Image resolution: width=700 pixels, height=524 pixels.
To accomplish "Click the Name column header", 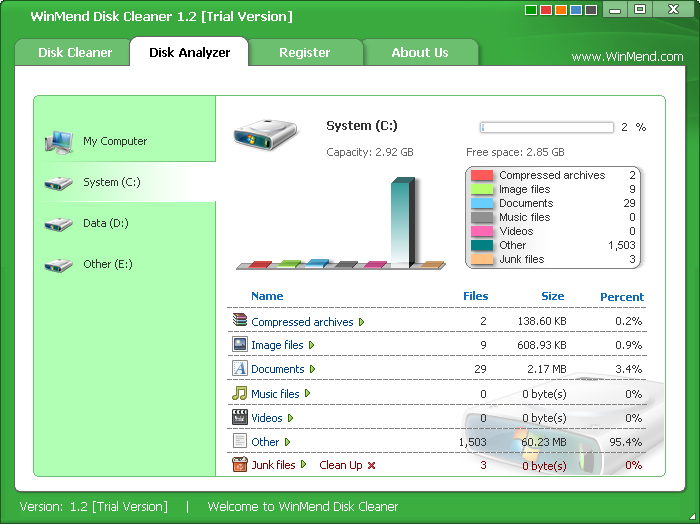I will click(x=267, y=296).
